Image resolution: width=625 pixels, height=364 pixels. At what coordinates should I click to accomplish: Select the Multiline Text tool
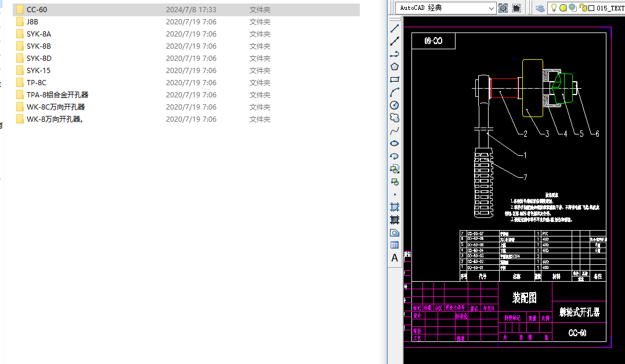[x=395, y=258]
